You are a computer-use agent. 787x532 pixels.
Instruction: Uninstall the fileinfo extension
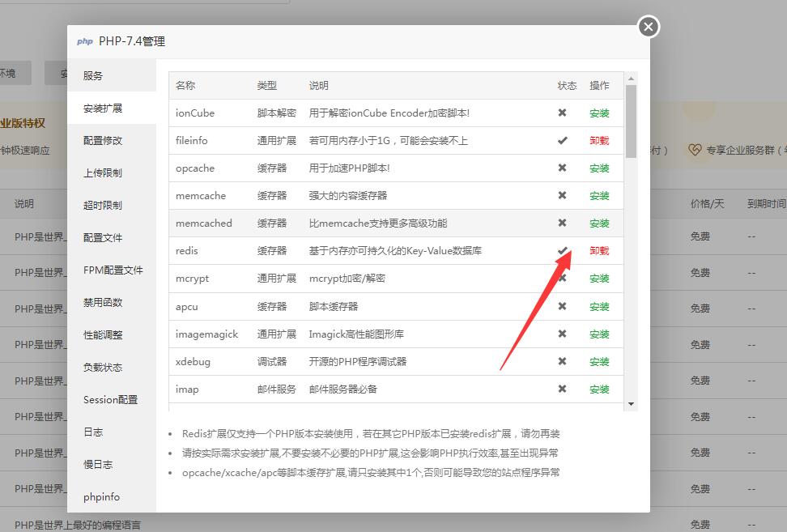[599, 140]
